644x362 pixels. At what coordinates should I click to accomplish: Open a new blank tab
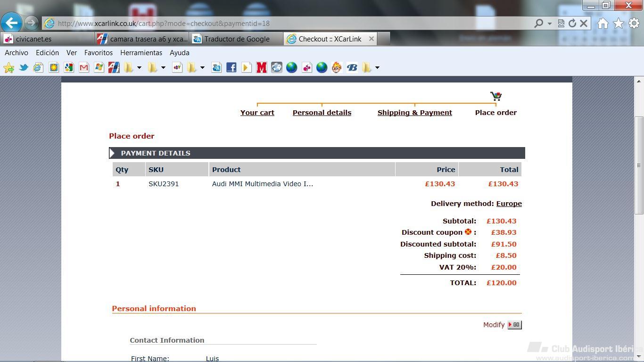384,39
